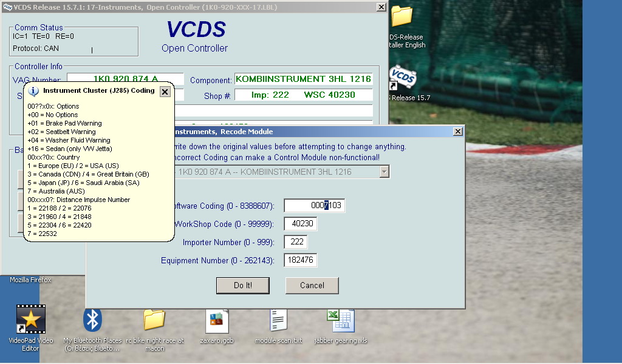Screen dimensions: 622x364
Task: Click '3 = Canada (CDN) / 4 = Great Britain (GB)' line
Action: 89,174
